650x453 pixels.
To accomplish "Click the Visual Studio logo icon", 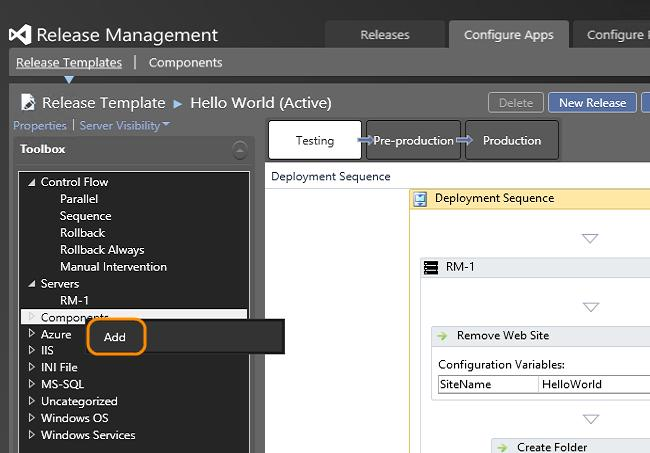I will click(20, 35).
